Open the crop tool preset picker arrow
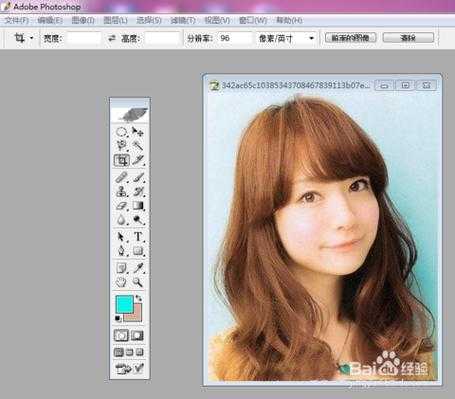This screenshot has width=455, height=399. coord(32,38)
